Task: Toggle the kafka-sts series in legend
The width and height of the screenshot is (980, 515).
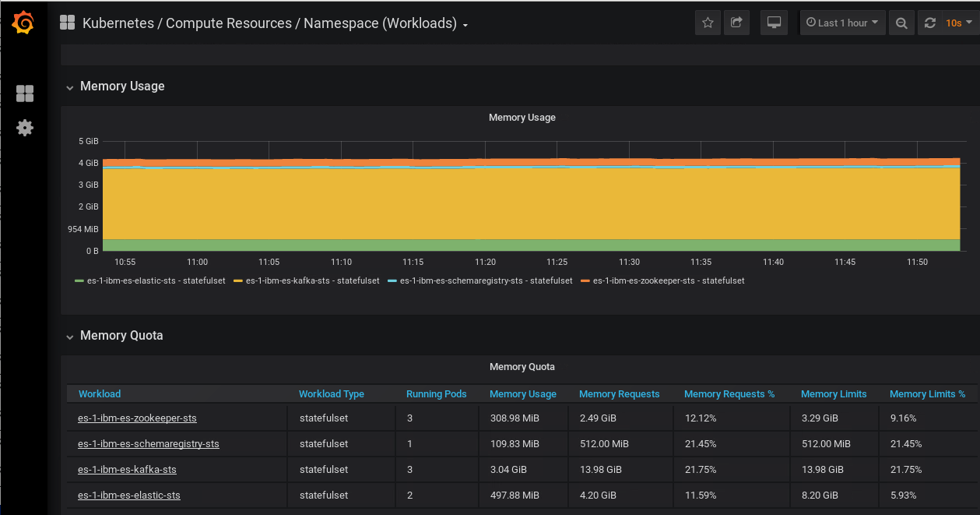Action: pos(307,280)
